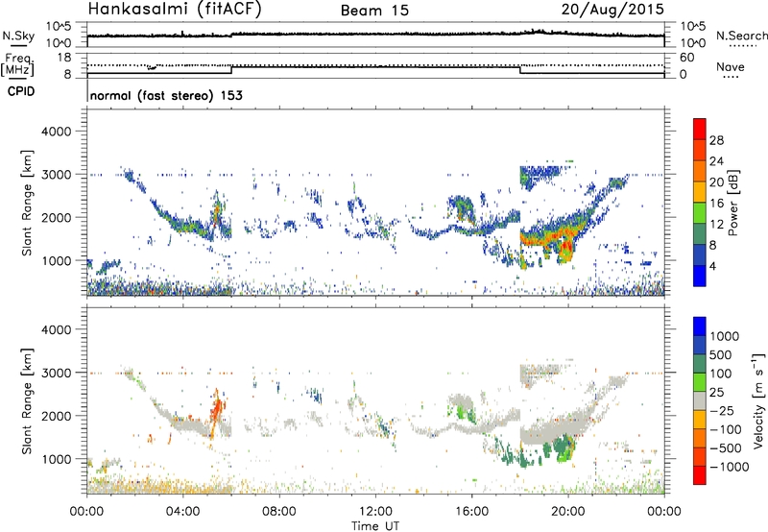
Task: Click the "Time UT" axis title
Action: coord(375,526)
